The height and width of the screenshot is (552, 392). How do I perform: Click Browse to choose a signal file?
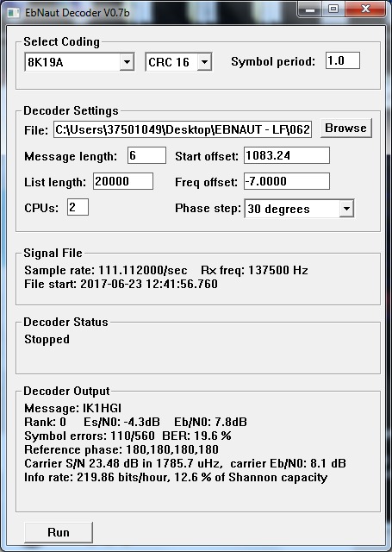346,128
